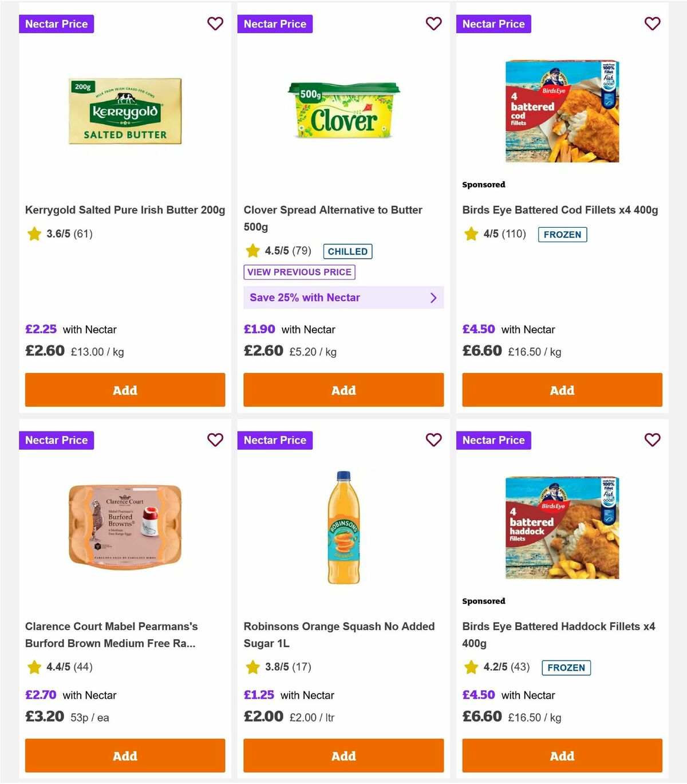Favourite the Birds Eye Battered Haddock Fillets
Image resolution: width=687 pixels, height=784 pixels.
652,440
